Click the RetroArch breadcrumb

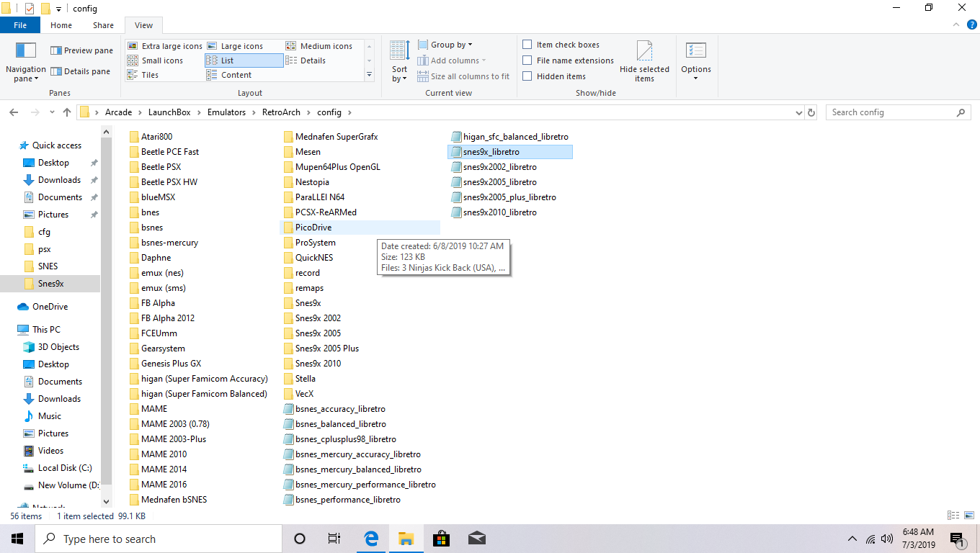(282, 112)
